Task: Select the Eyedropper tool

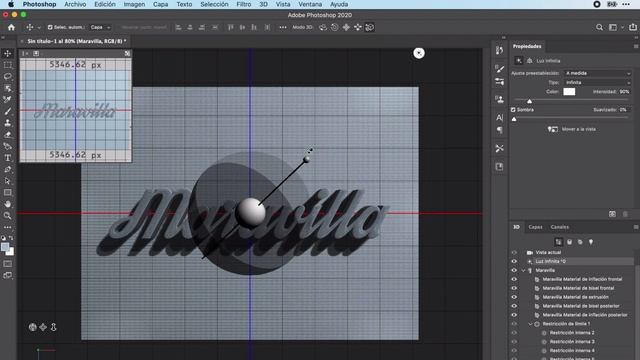Action: tap(7, 99)
